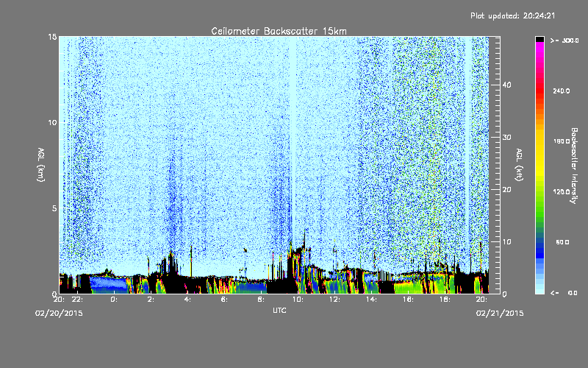
Task: Click the "2:" hour tick on time axis
Action: click(151, 300)
